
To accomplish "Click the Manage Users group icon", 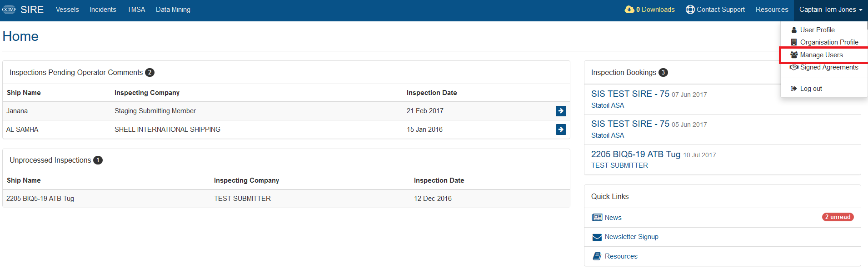I will [794, 55].
